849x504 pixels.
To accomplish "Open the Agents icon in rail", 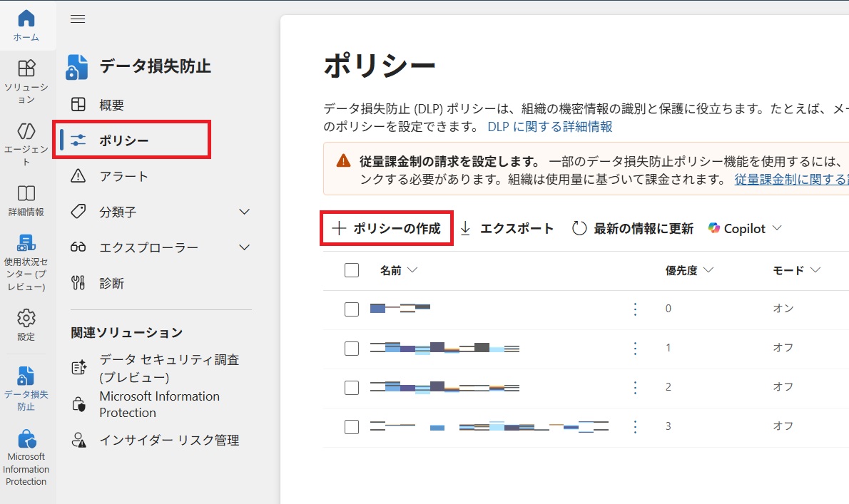I will (x=26, y=131).
